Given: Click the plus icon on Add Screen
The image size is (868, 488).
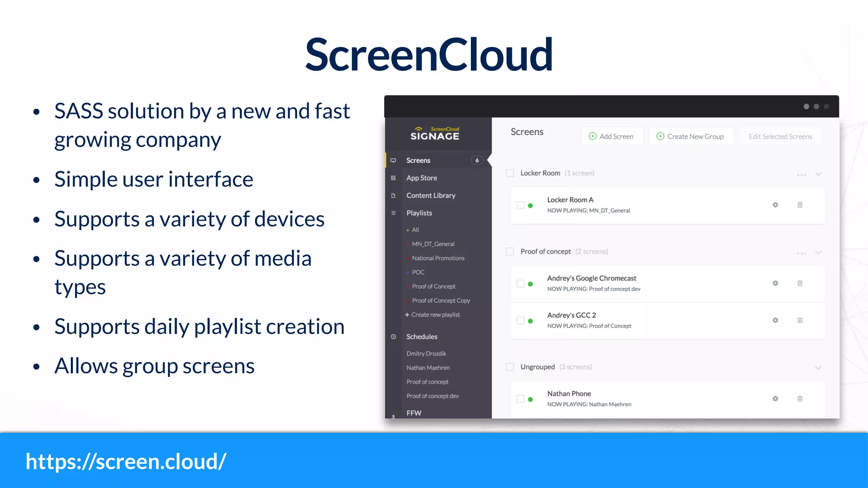Looking at the screenshot, I should pyautogui.click(x=593, y=136).
